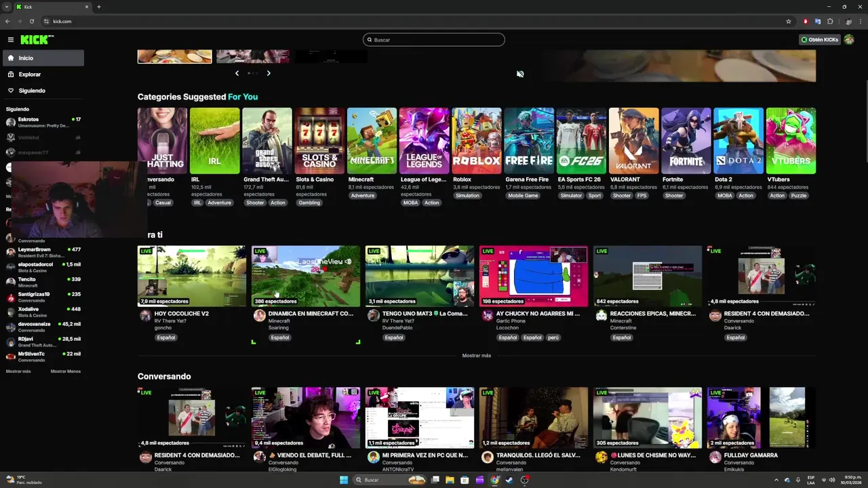Click Mostrar más below recommended streams
Viewport: 868px width, 488px height.
click(477, 355)
